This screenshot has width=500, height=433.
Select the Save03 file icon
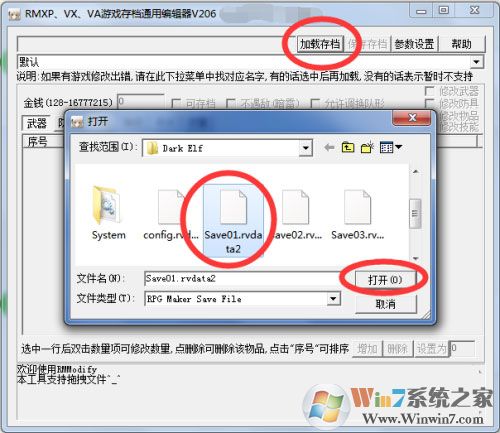(357, 207)
